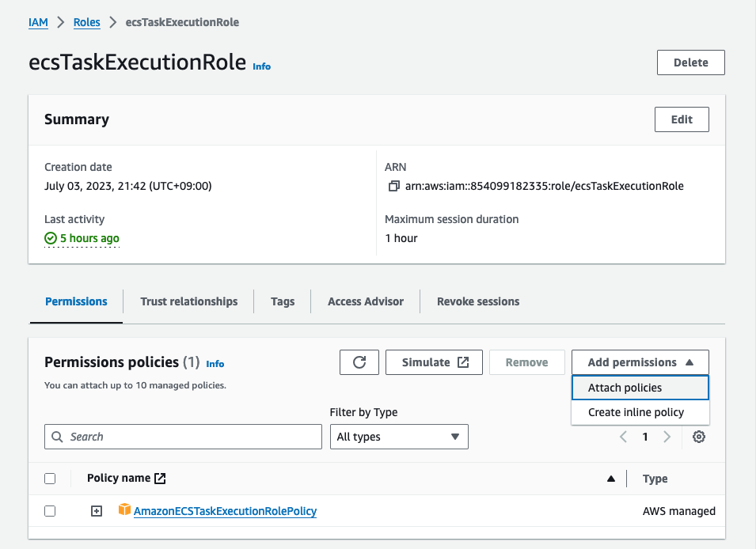Click the green check icon for Last activity

(51, 238)
